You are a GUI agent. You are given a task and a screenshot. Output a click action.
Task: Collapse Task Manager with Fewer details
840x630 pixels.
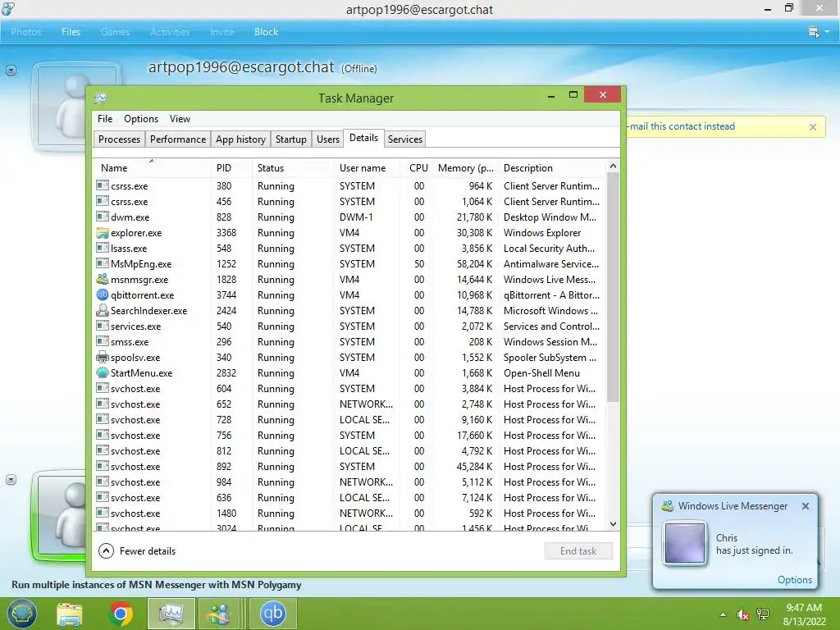tap(137, 550)
